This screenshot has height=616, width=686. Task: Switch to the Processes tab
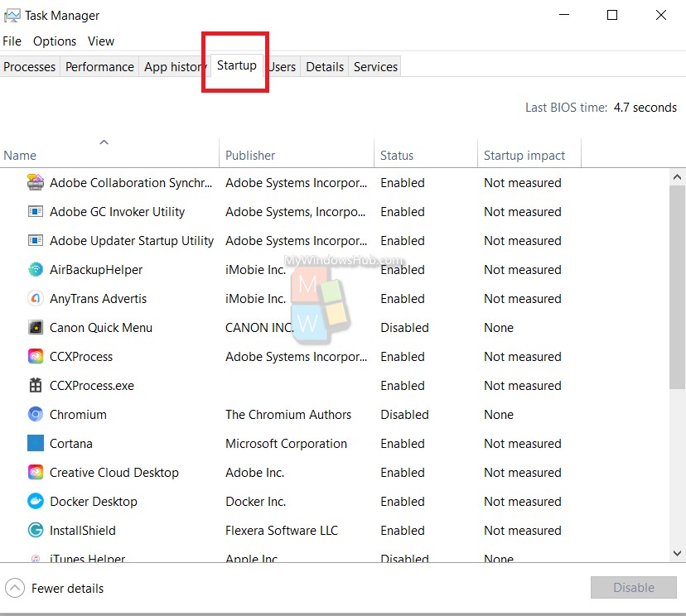(x=29, y=66)
